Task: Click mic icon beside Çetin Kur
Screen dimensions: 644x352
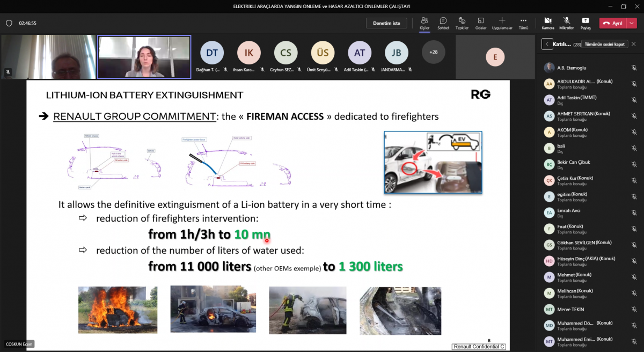Action: click(634, 180)
